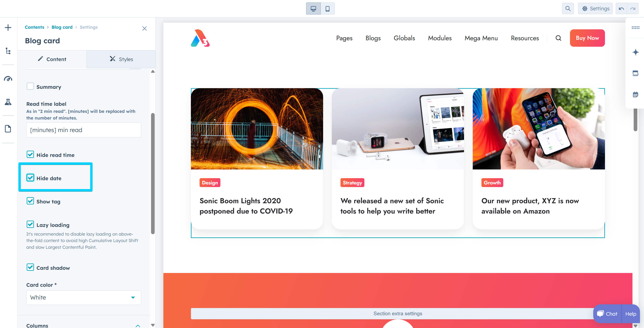The width and height of the screenshot is (644, 328).
Task: Switch to desktop preview mode
Action: click(313, 9)
